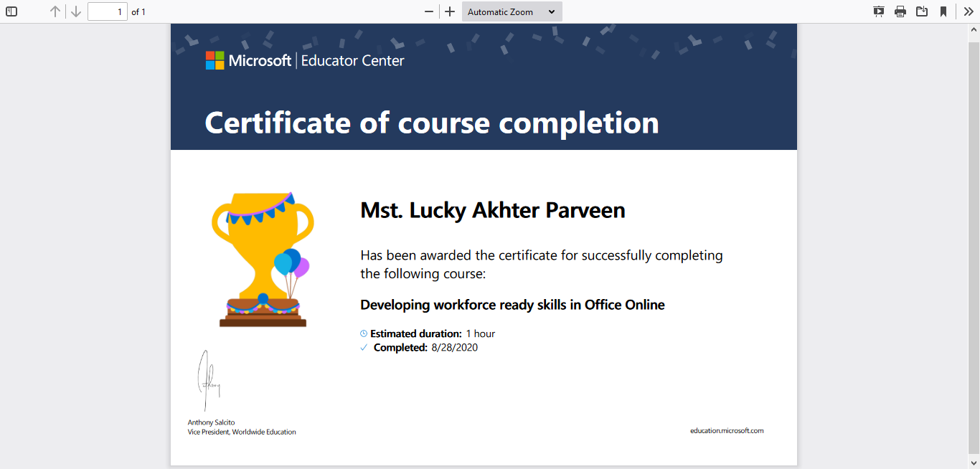The width and height of the screenshot is (980, 469).
Task: Click Anthony Salcito's signature
Action: pos(207,380)
